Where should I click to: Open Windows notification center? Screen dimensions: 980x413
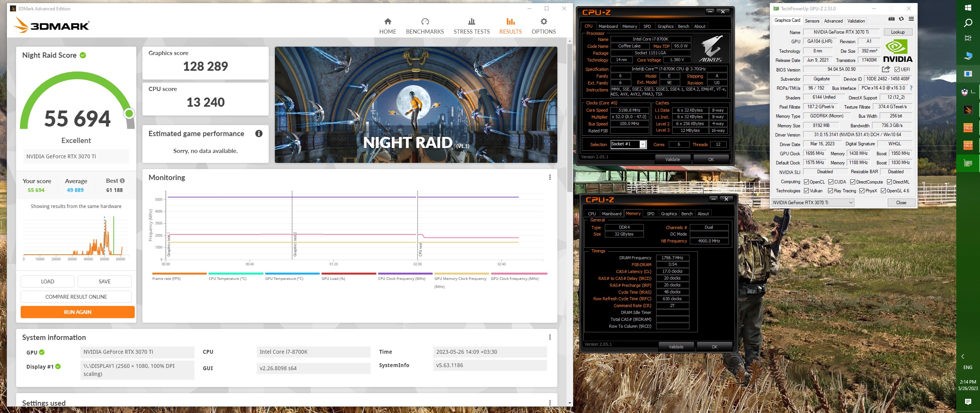[x=968, y=402]
